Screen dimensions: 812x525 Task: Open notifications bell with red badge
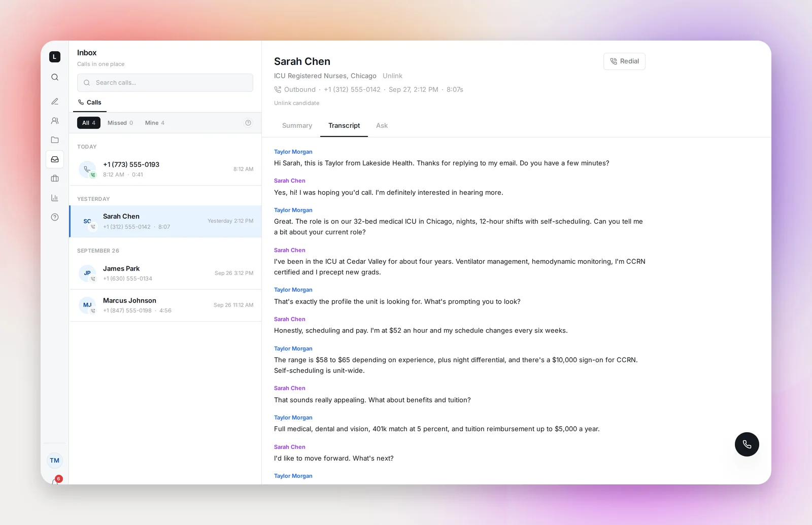(56, 481)
